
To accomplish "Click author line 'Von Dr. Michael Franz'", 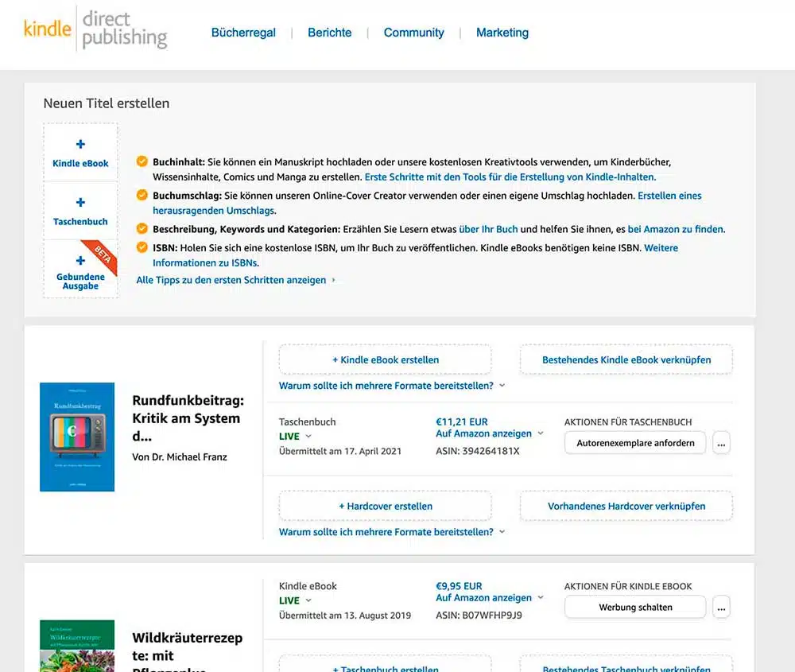I will pos(180,457).
